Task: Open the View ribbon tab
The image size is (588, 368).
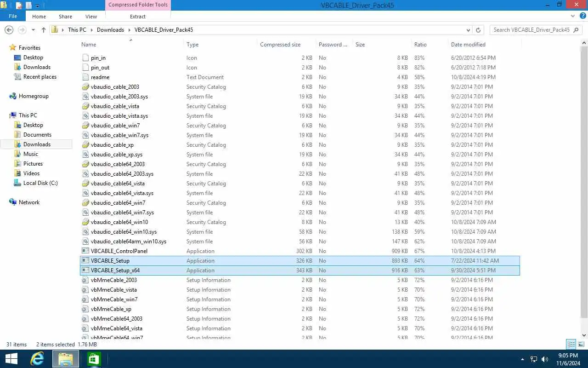Action: (x=91, y=17)
